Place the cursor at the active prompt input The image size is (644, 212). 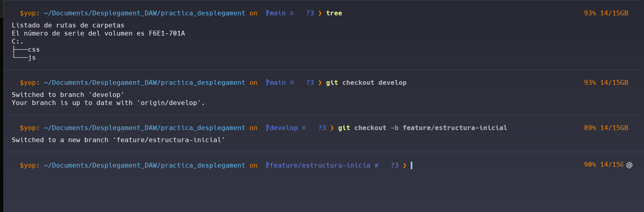click(412, 166)
